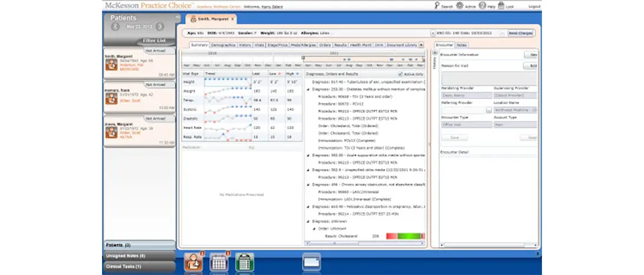This screenshot has height=275, width=644.
Task: Open the green calculator icon in the dock
Action: (244, 261)
